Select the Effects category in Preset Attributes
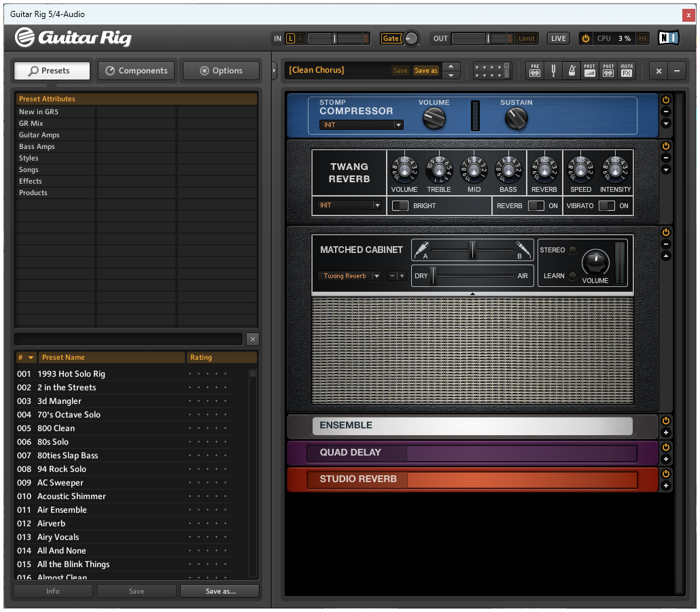The height and width of the screenshot is (612, 700). pos(30,181)
